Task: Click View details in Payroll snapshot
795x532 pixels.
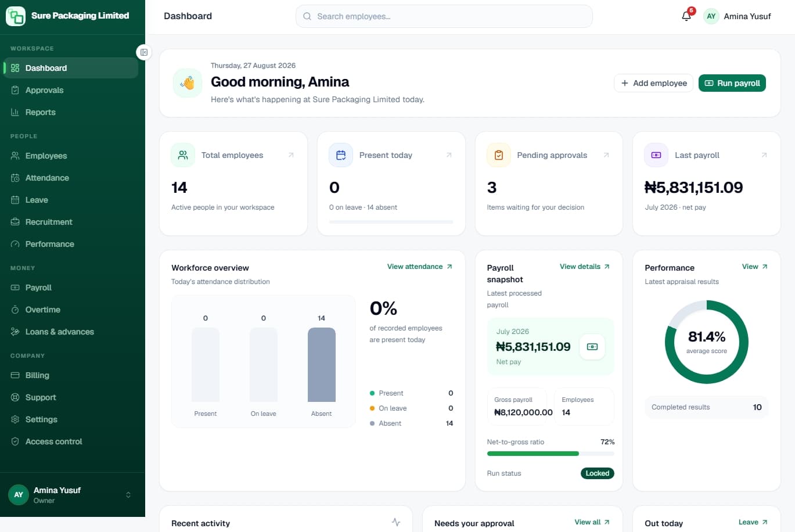Action: [x=585, y=267]
